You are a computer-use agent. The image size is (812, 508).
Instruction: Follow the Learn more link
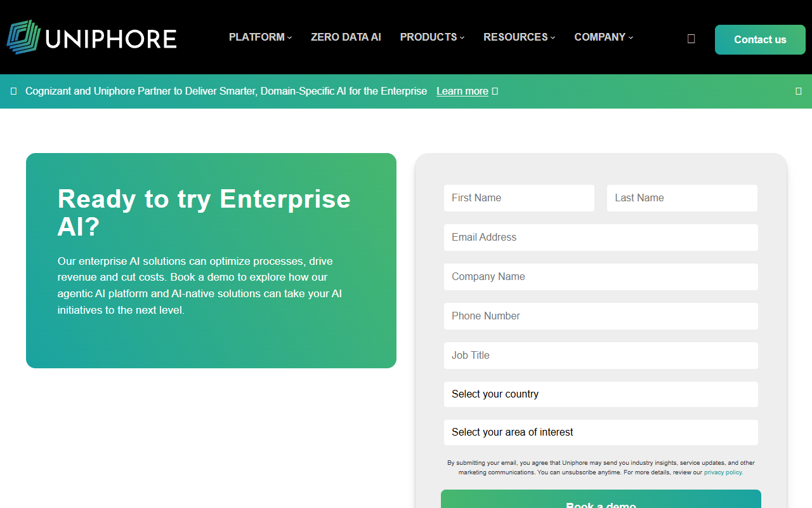(x=462, y=91)
